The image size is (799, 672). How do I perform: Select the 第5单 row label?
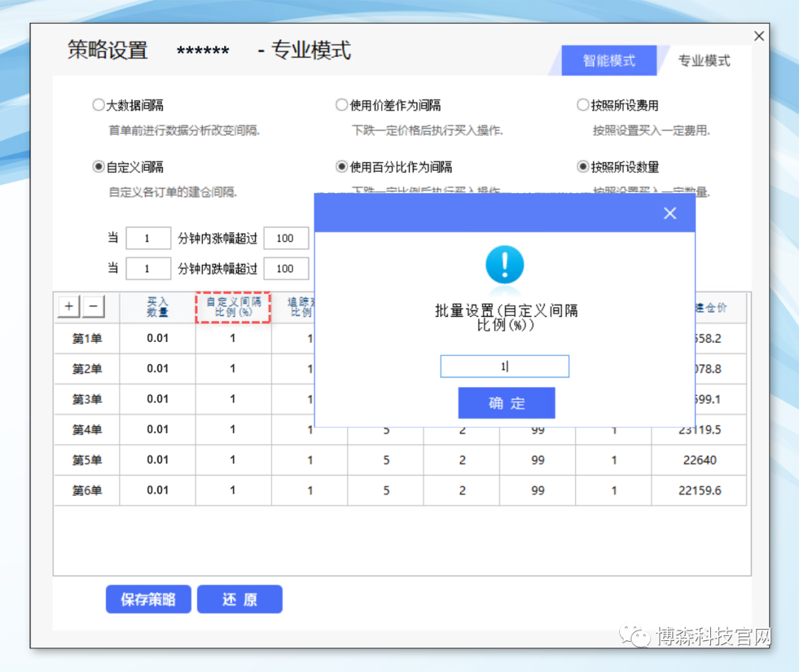pyautogui.click(x=87, y=460)
